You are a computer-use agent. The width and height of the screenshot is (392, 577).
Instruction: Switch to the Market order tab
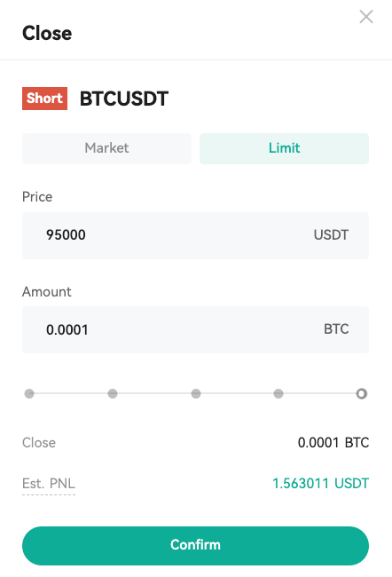pyautogui.click(x=106, y=148)
